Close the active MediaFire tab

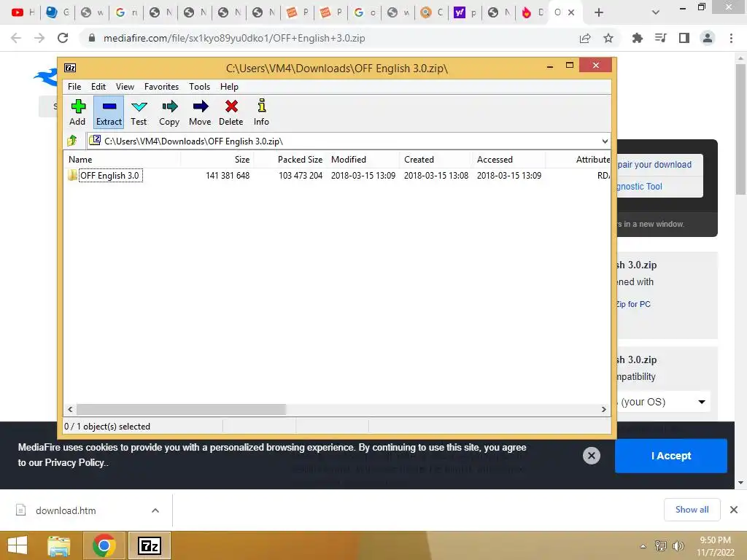(571, 12)
